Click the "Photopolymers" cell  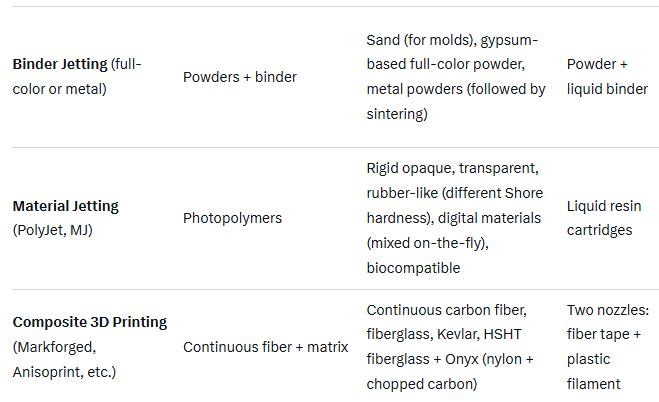(232, 218)
